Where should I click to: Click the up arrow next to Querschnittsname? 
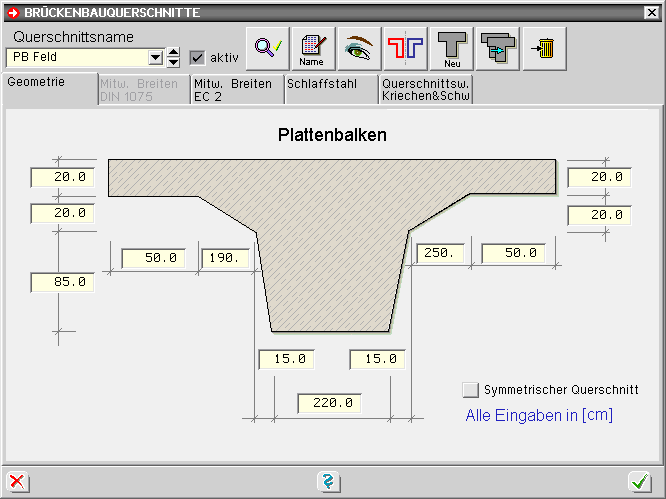tap(173, 53)
